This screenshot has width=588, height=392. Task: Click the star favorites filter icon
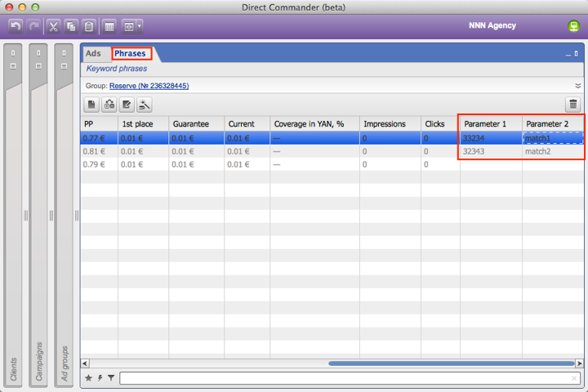(88, 378)
